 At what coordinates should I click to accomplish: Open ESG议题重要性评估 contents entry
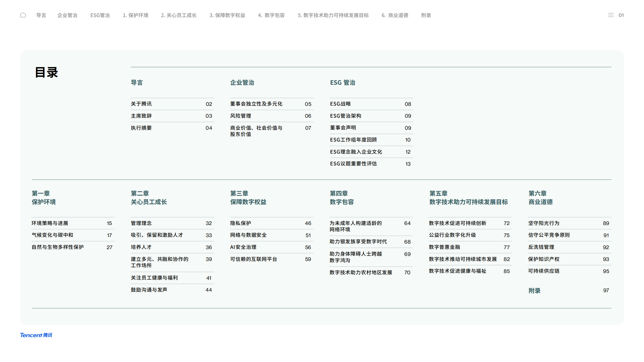(353, 164)
